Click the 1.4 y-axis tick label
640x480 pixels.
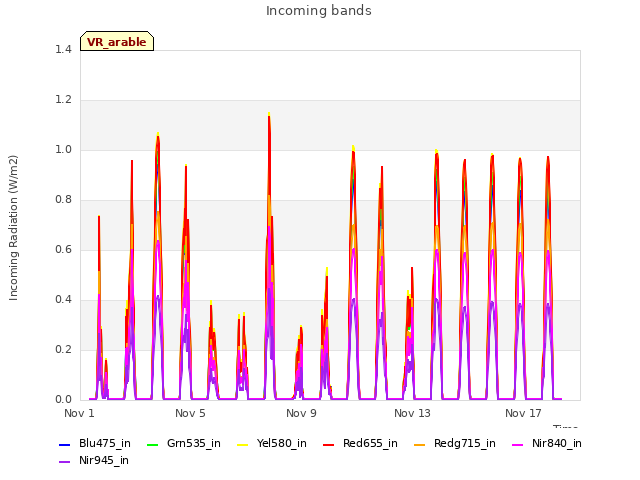pyautogui.click(x=63, y=50)
